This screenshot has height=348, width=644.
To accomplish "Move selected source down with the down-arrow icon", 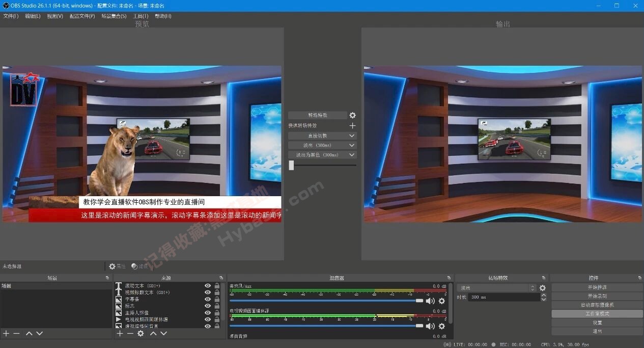I will (163, 333).
